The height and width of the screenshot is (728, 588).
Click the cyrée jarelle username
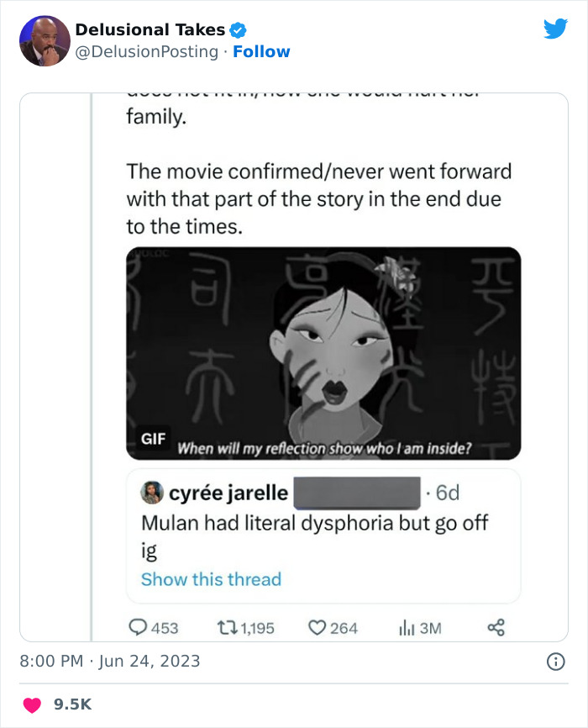(x=228, y=493)
